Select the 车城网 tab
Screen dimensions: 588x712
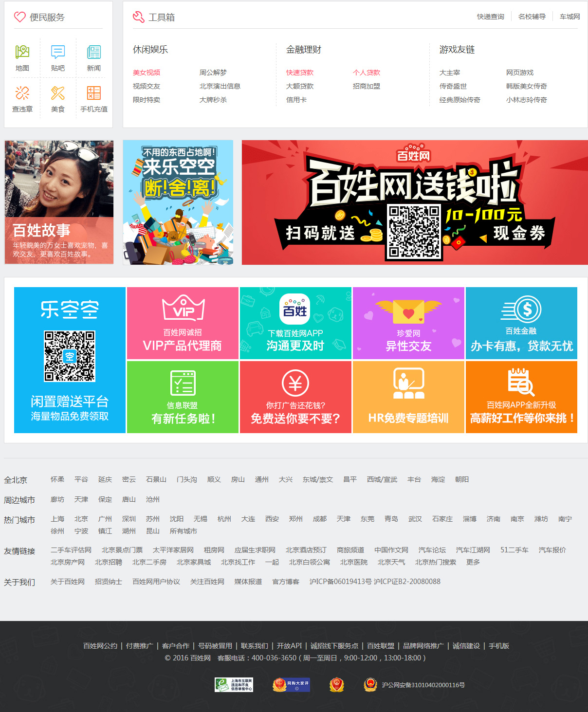[x=570, y=17]
